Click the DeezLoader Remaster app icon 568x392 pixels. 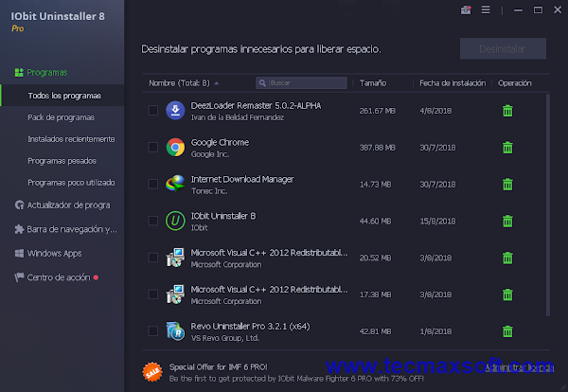click(x=175, y=110)
